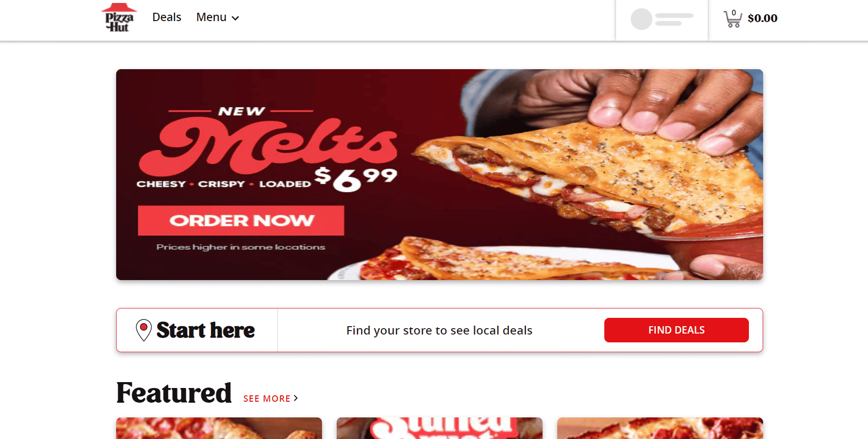The image size is (868, 439).
Task: Open the third featured pizza card
Action: coord(660,428)
